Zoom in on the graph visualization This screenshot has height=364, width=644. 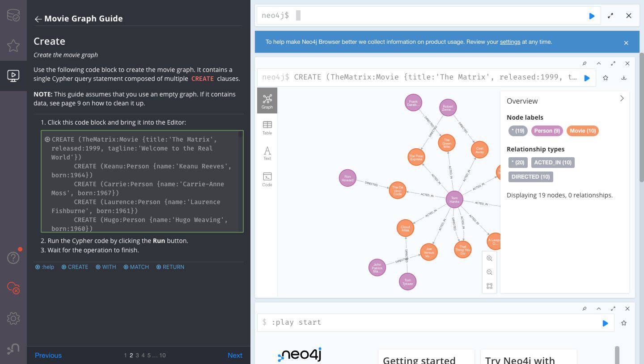click(489, 258)
